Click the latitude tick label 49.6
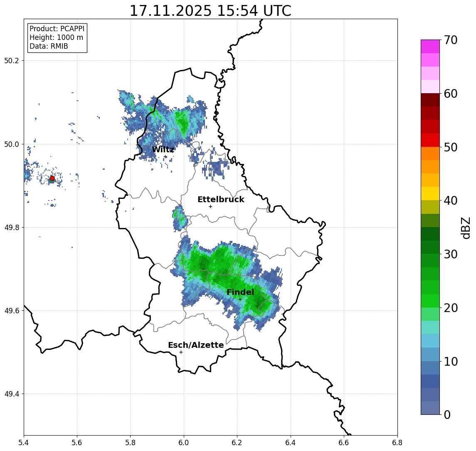This screenshot has width=476, height=451. tap(12, 311)
